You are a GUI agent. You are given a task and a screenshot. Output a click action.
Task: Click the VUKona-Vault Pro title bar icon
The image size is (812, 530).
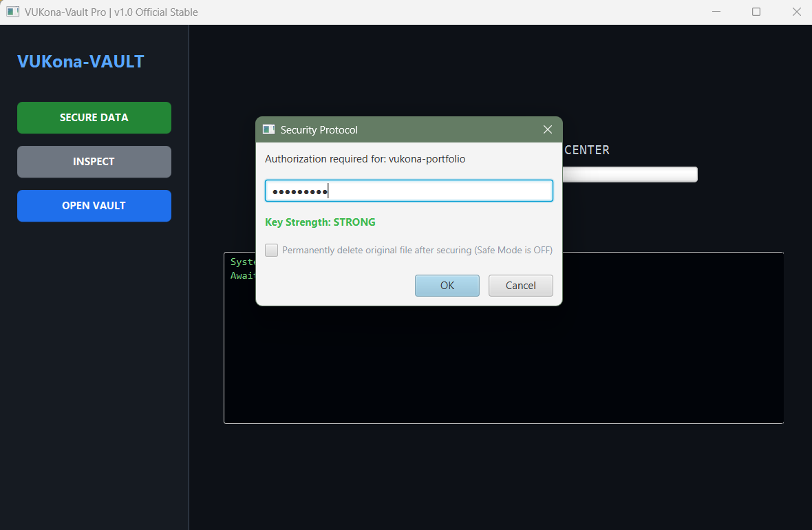(12, 12)
